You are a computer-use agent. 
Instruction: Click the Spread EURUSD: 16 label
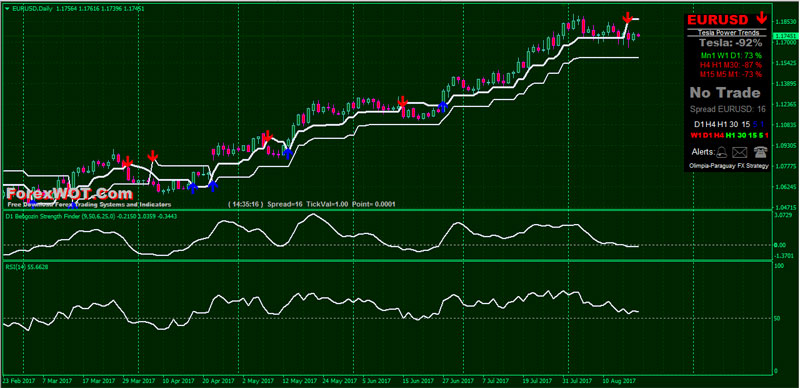(728, 109)
